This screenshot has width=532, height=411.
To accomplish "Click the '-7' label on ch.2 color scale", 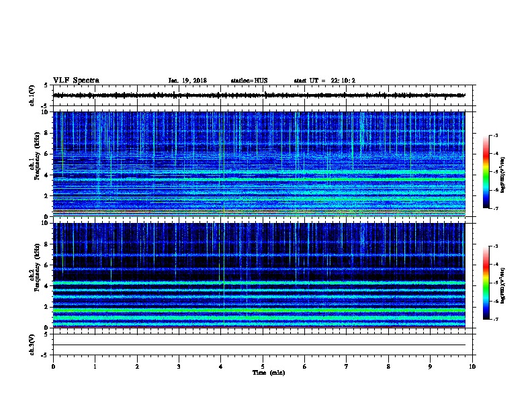I will 495,319.
